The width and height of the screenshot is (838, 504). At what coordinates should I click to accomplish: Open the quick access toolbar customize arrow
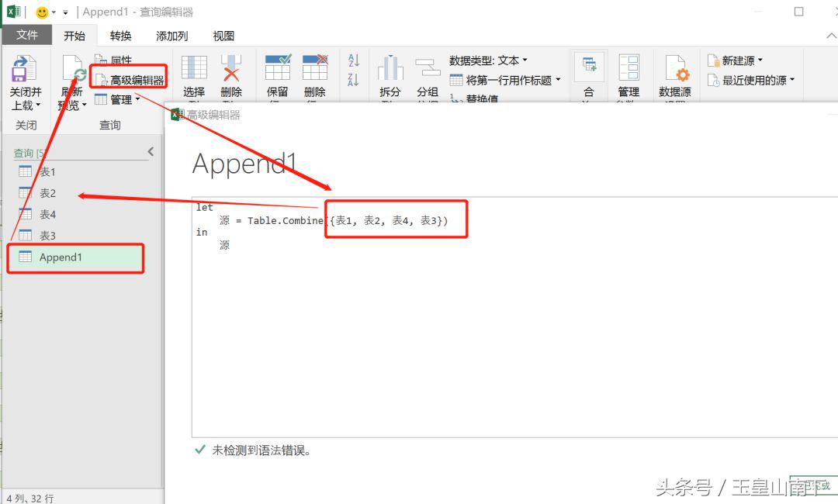pos(66,12)
